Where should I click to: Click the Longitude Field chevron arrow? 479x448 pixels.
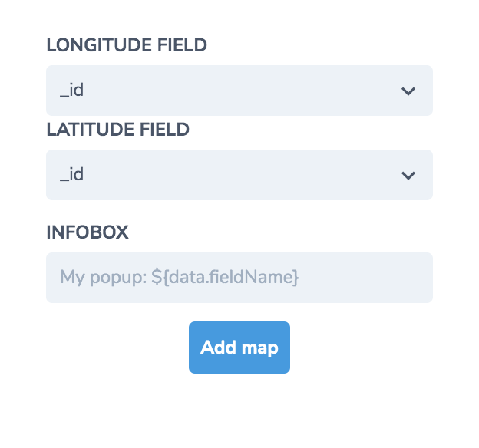(408, 91)
